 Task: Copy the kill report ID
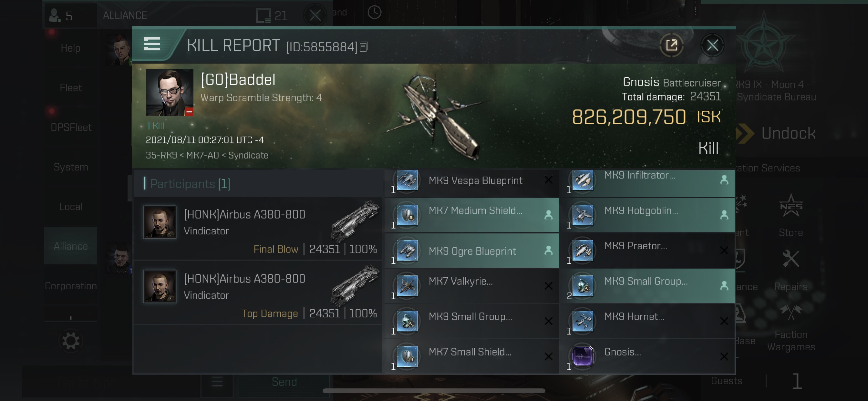(x=364, y=46)
